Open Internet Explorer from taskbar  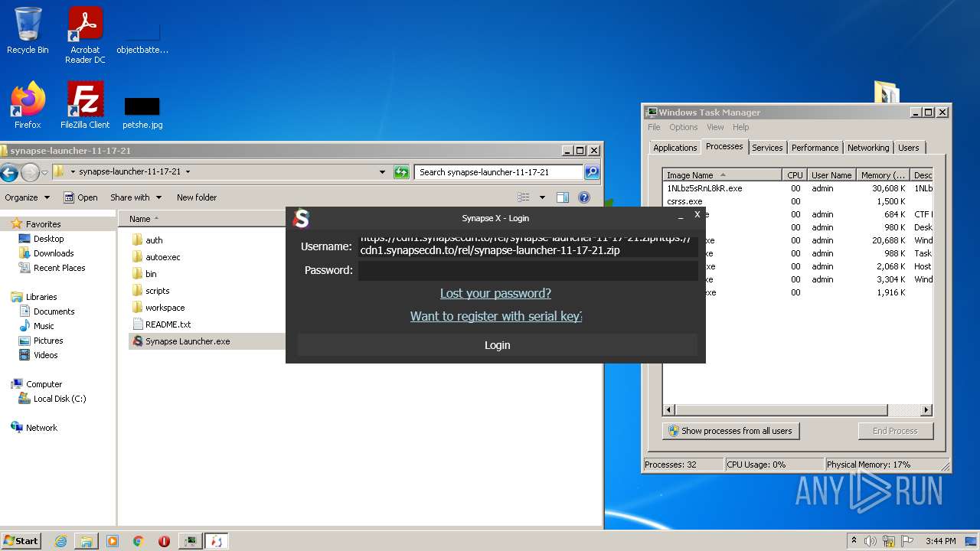tap(60, 541)
